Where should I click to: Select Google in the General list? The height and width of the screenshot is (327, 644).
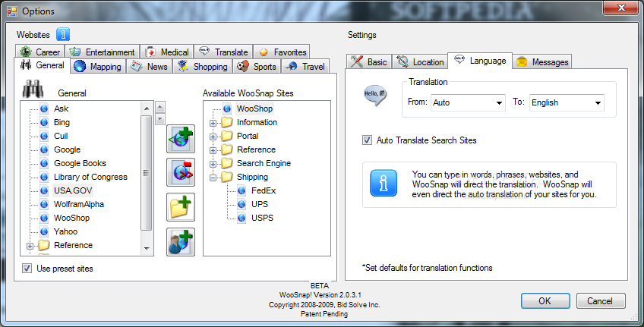point(67,149)
